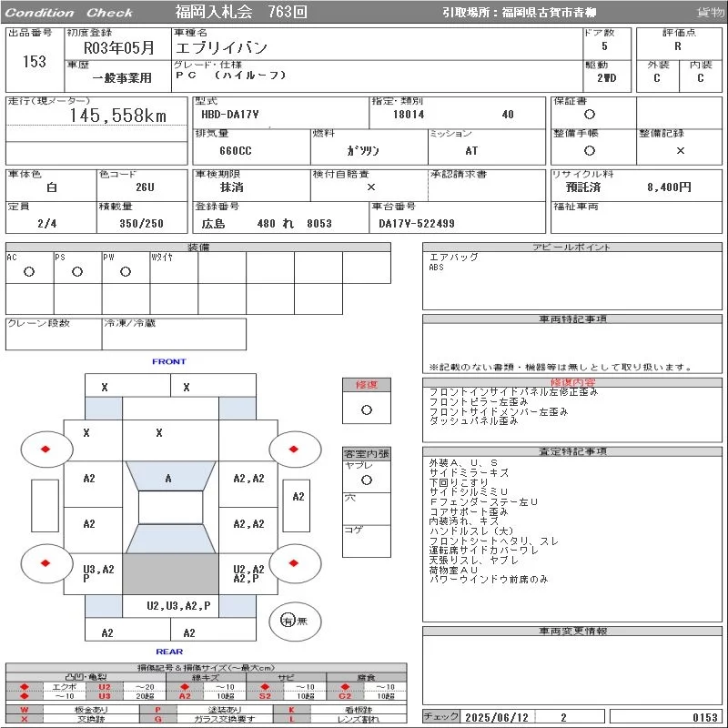Click the drive type 2WD
728x728 pixels.
[x=607, y=78]
